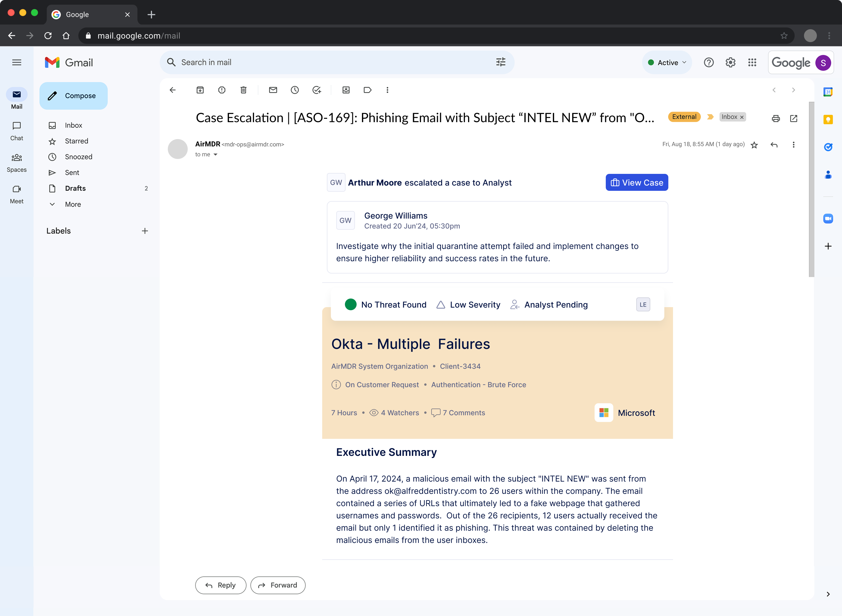Collapse the More labels section
The image size is (842, 616).
(x=52, y=204)
